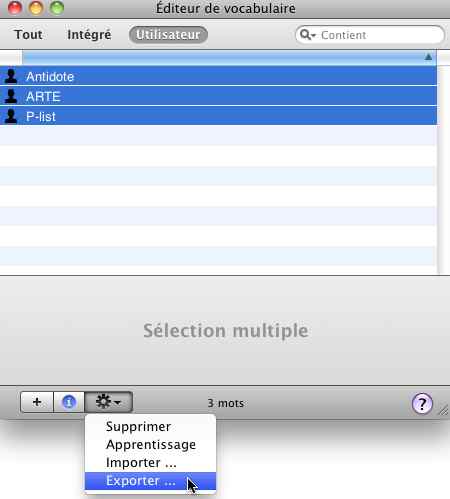This screenshot has width=450, height=499.
Task: Open the gear action menu
Action: (x=109, y=402)
